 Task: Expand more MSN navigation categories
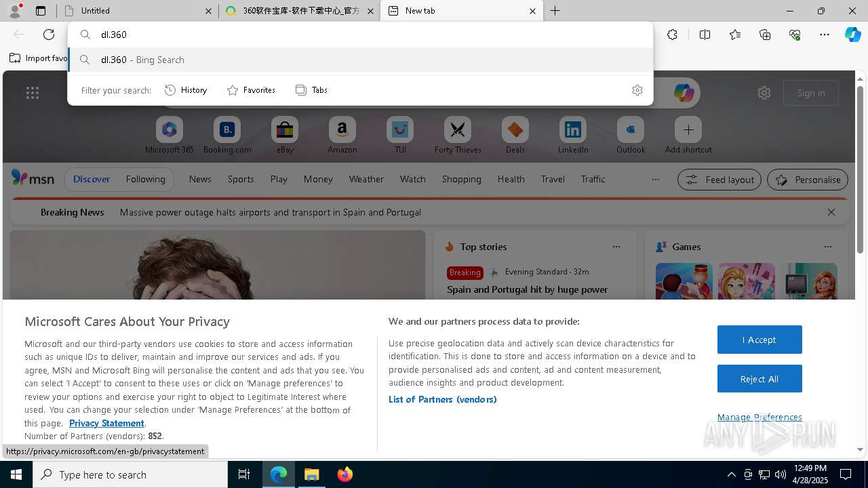click(655, 180)
